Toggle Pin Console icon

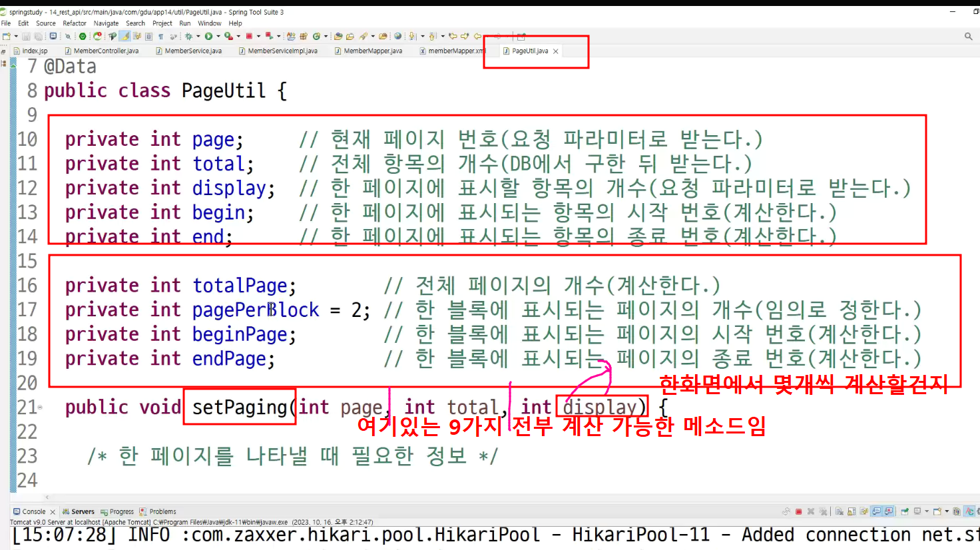point(905,511)
